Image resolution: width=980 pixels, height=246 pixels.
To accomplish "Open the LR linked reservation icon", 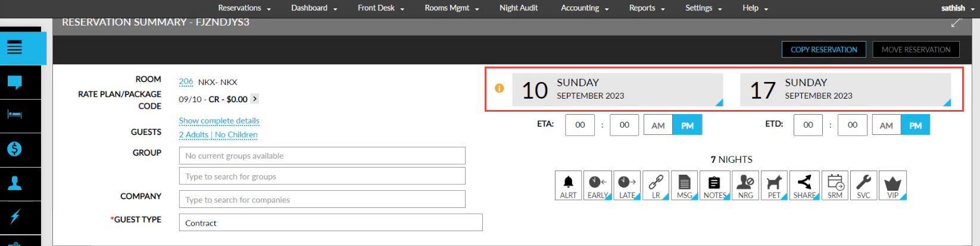I will pyautogui.click(x=656, y=186).
